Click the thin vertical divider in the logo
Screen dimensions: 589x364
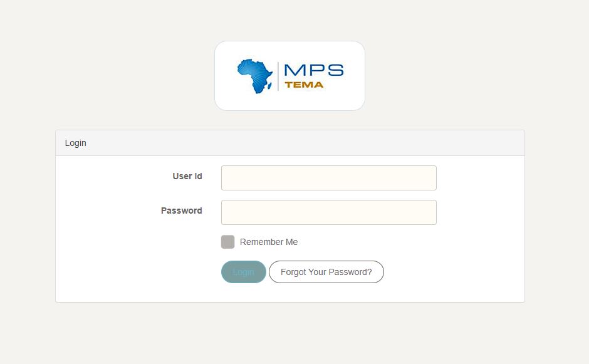point(278,76)
